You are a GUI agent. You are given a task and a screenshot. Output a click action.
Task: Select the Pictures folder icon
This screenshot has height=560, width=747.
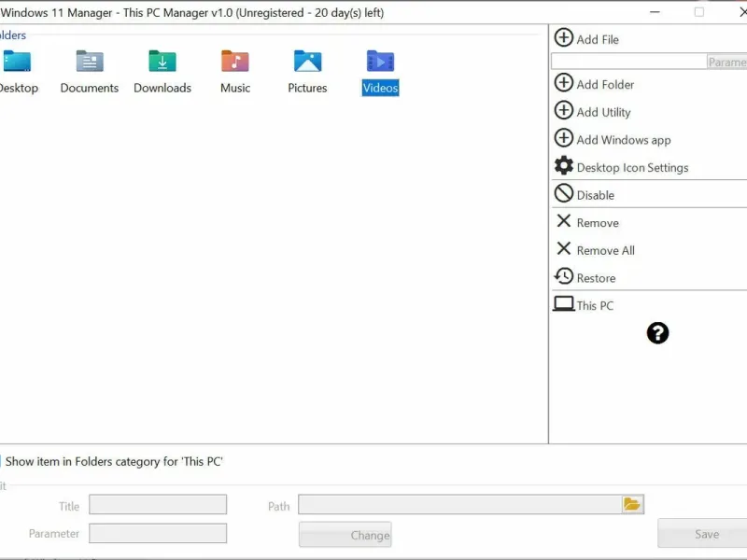click(x=308, y=62)
